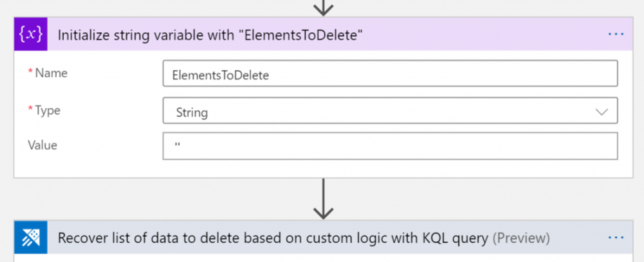Click the blue KQL query connector icon
The image size is (644, 262).
31,237
